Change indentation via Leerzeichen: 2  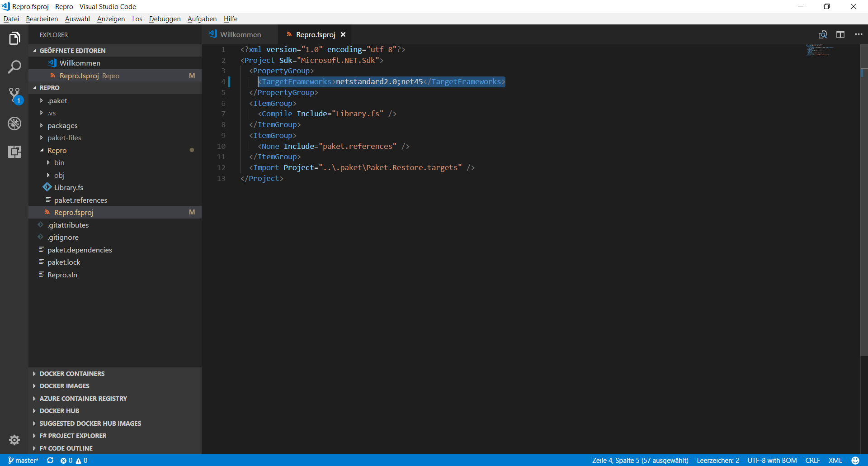point(718,460)
